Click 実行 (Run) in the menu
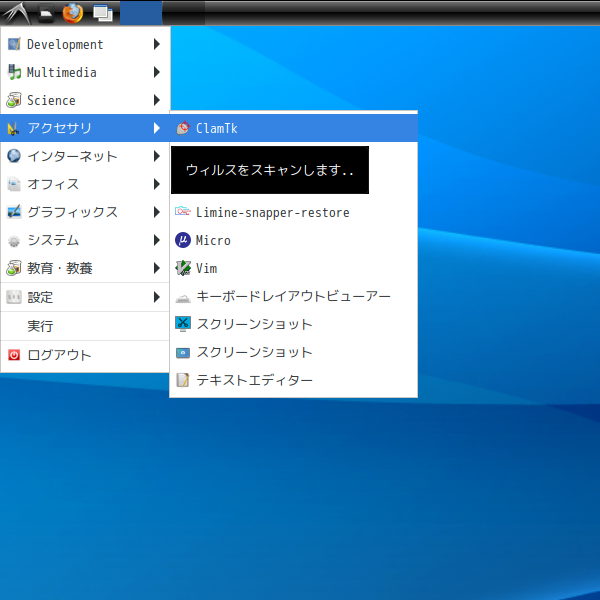 point(40,326)
